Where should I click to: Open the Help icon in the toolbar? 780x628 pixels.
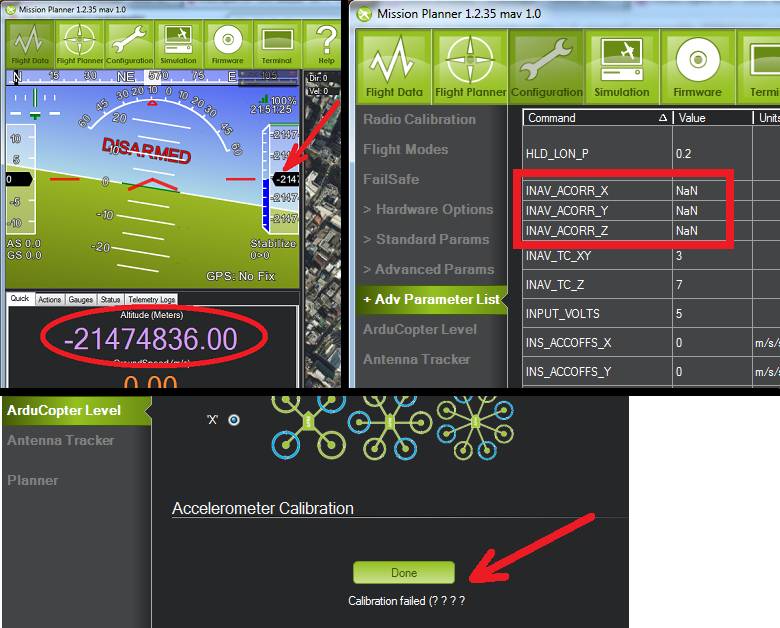[325, 43]
